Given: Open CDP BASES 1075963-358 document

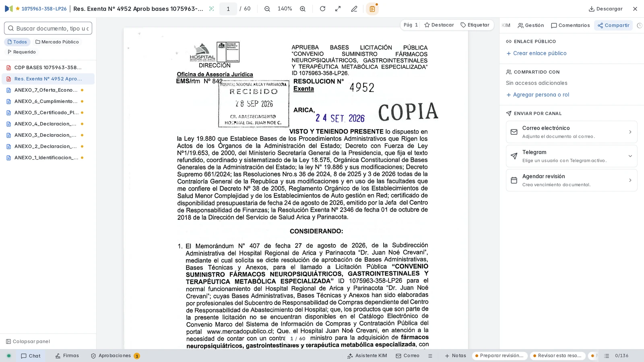Looking at the screenshot, I should (48, 68).
